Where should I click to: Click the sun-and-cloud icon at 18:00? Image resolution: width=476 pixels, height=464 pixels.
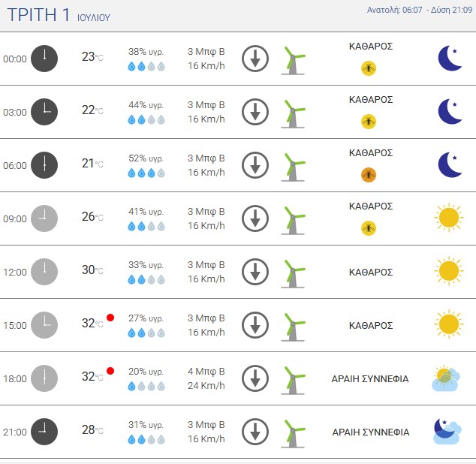click(x=446, y=378)
